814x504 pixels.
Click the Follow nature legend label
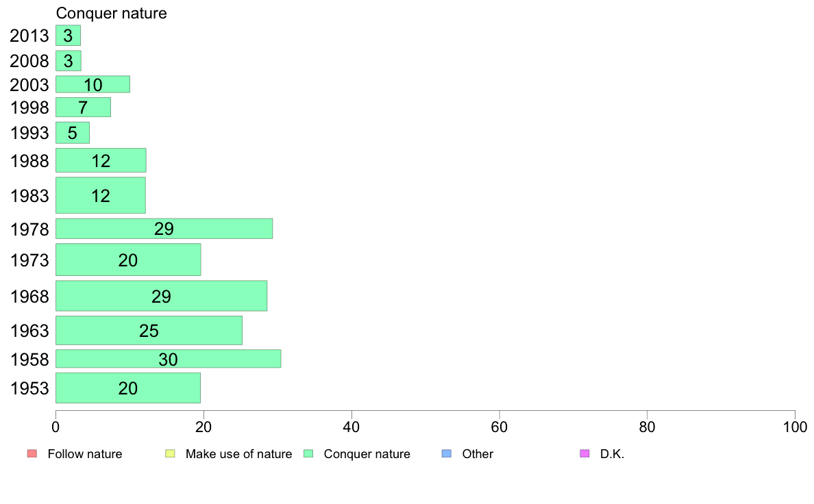click(84, 453)
